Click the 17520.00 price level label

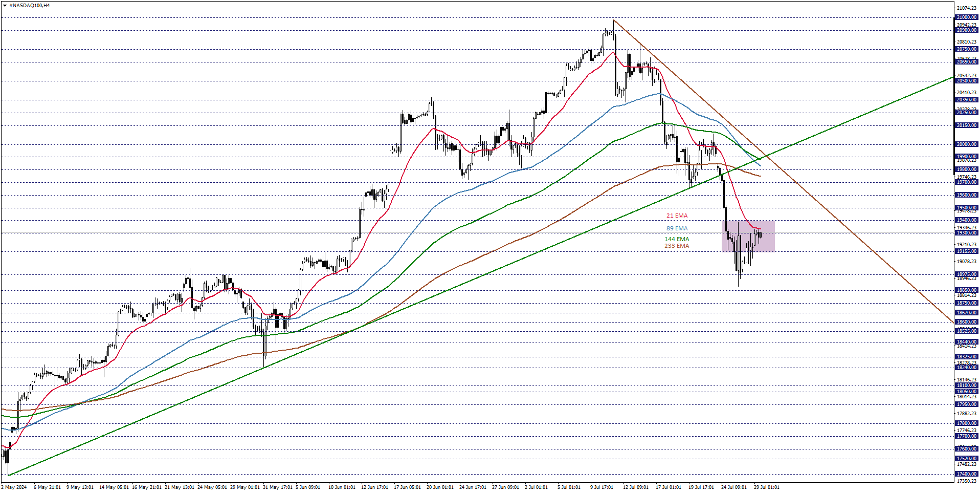click(x=967, y=459)
